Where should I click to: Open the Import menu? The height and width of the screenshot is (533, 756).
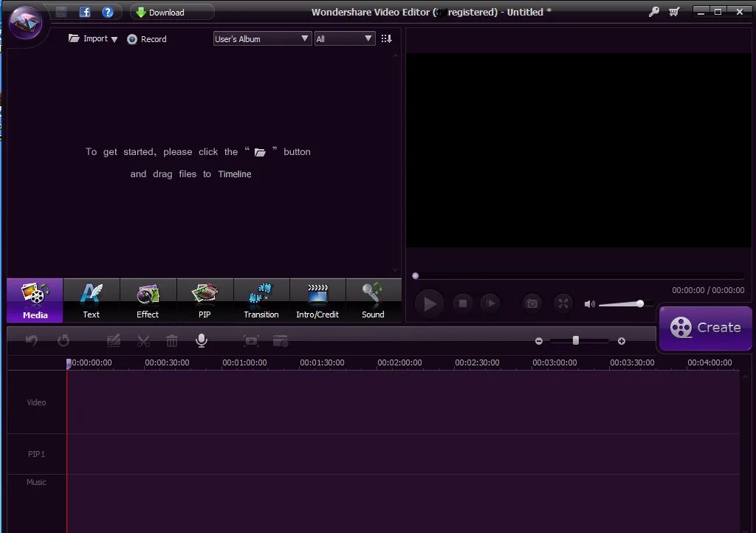(93, 38)
